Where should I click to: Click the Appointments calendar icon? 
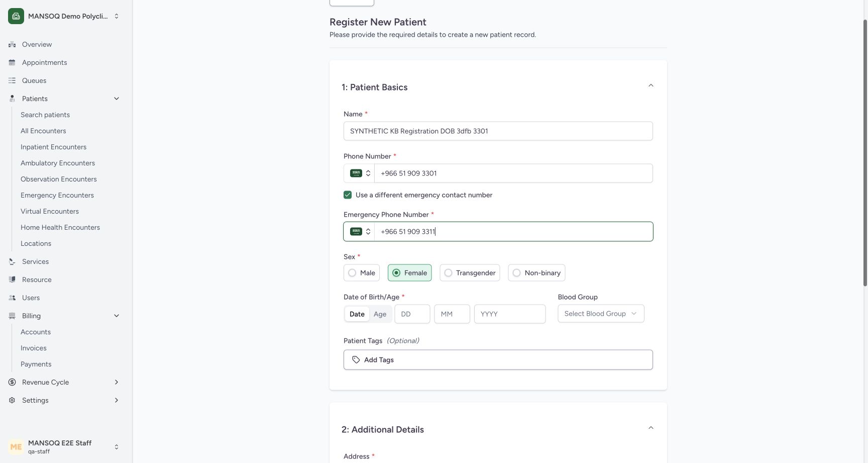(x=12, y=62)
